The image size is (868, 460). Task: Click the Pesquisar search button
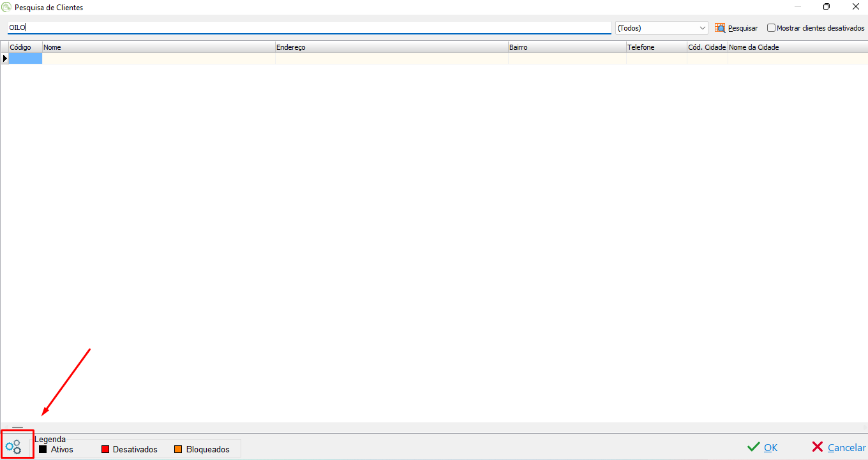(736, 28)
